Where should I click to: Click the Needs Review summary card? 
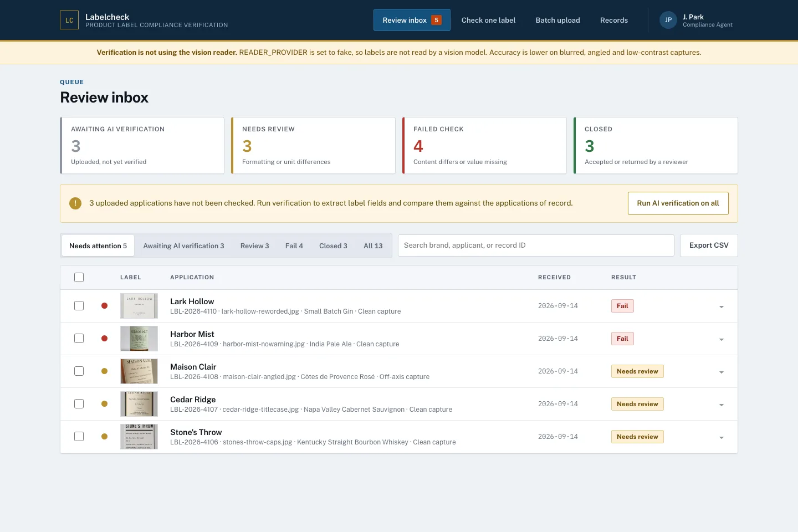314,145
